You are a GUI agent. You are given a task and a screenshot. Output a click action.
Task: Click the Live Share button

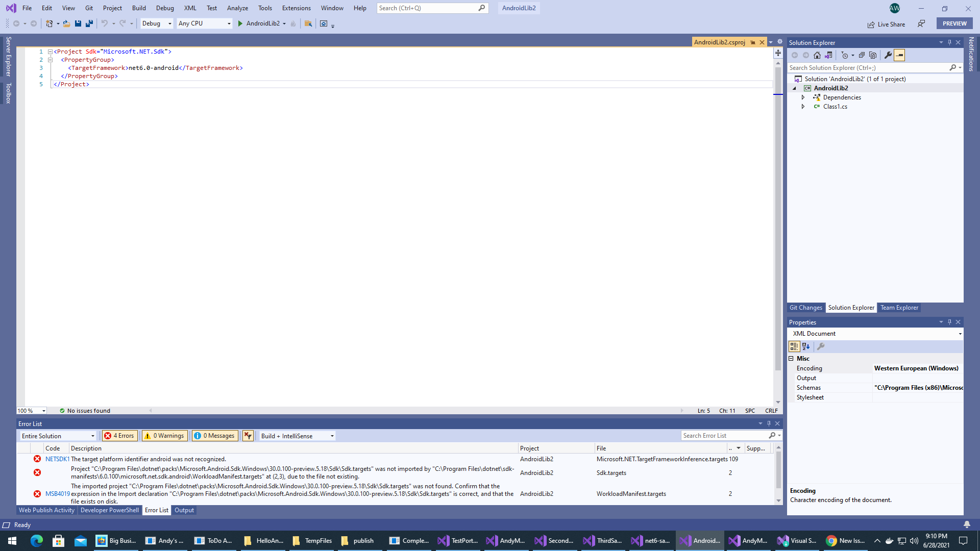(886, 24)
